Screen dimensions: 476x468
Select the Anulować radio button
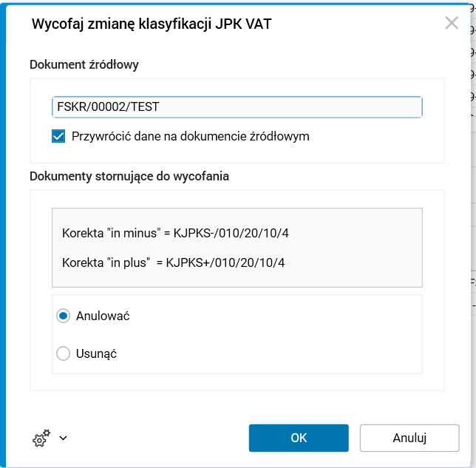point(64,316)
